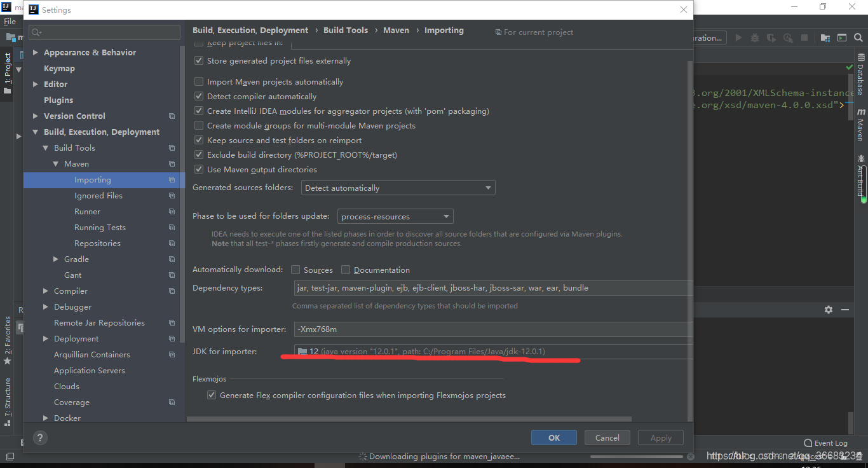Click the OK button
Image resolution: width=868 pixels, height=468 pixels.
click(x=554, y=437)
